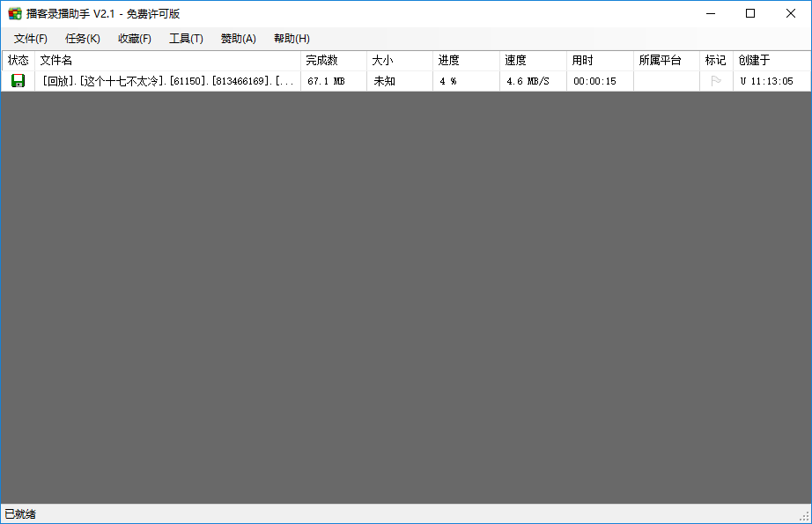Sort by the 进度 column header
812x524 pixels.
click(466, 61)
